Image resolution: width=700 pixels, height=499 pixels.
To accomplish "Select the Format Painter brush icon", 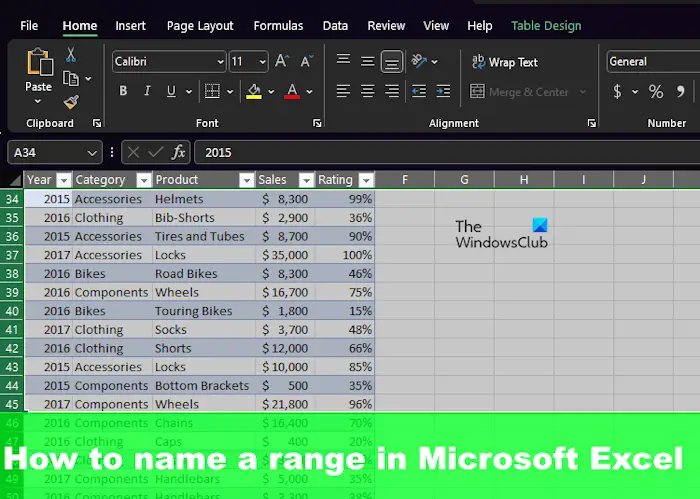I will (71, 102).
